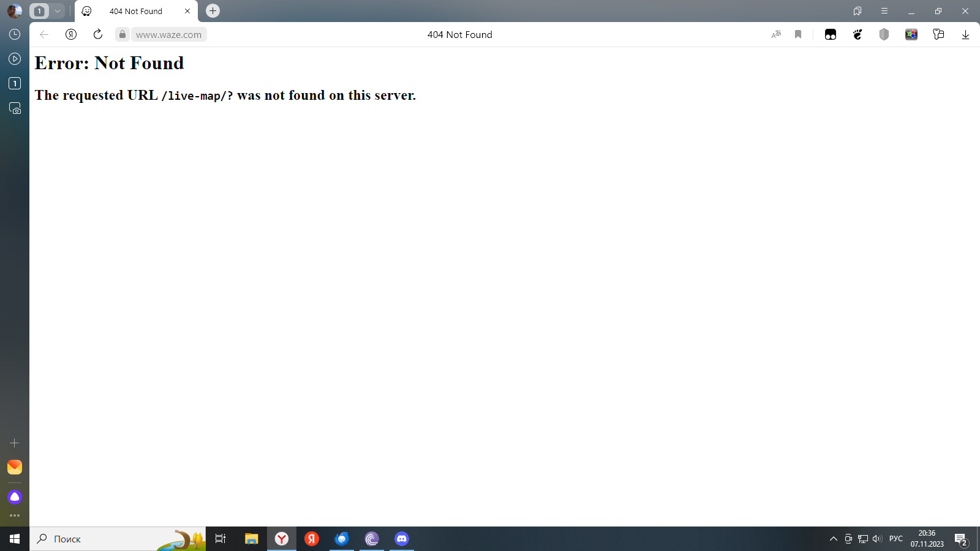Open a new tab with plus button

click(x=213, y=11)
